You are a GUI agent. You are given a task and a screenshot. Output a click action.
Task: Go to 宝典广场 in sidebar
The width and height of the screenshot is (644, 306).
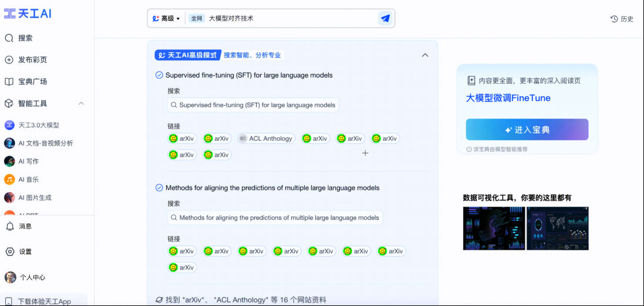click(32, 82)
